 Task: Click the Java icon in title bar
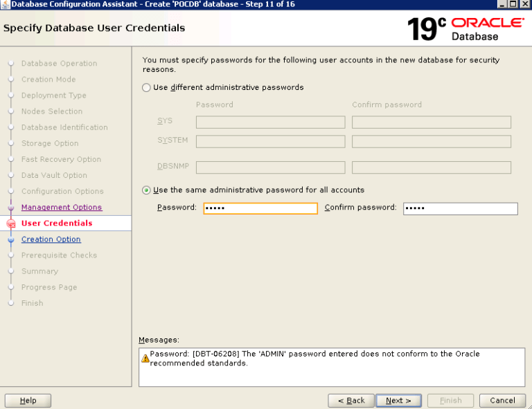[6, 4]
